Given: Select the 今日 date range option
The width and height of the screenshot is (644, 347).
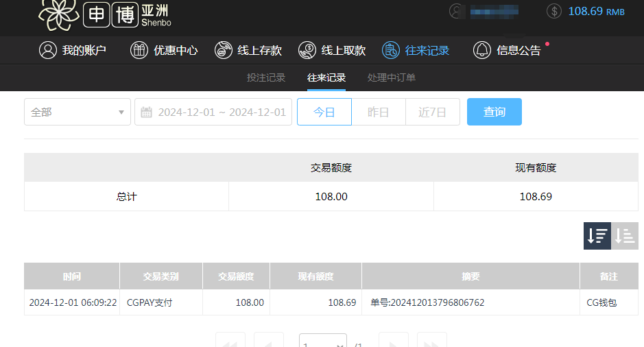Looking at the screenshot, I should [324, 112].
